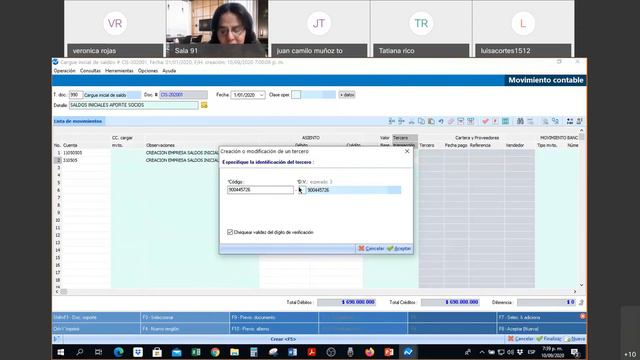Click the last icon of the movements toolbar
This screenshot has height=360, width=640.
[580, 121]
